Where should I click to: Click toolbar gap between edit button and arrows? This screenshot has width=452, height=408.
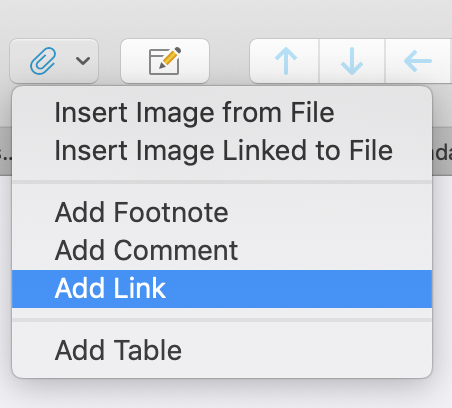(230, 61)
